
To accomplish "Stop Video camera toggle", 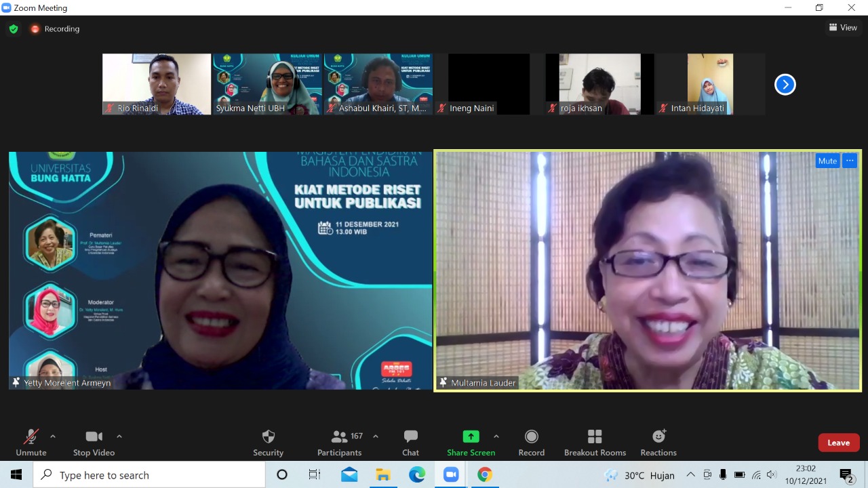I will (94, 442).
